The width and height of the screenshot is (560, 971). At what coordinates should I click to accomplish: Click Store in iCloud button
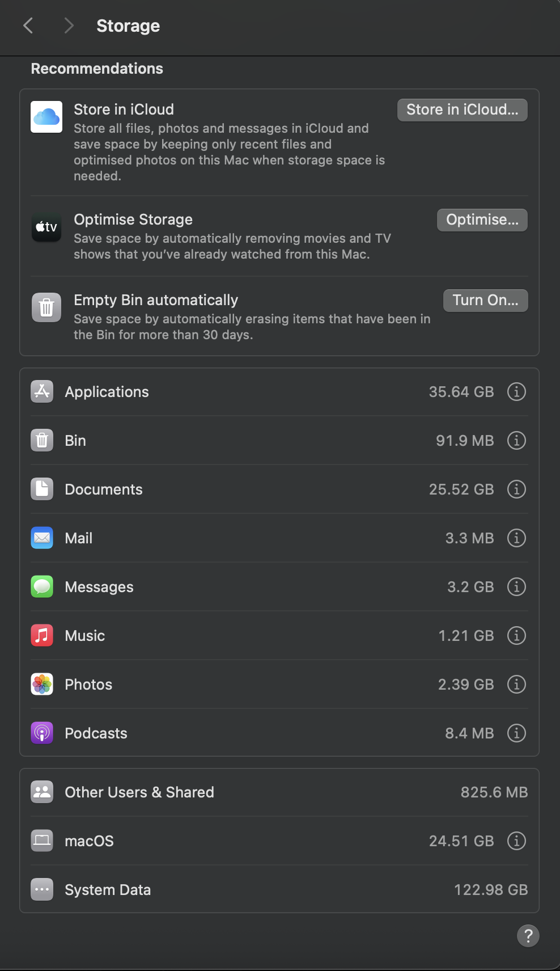pyautogui.click(x=462, y=109)
